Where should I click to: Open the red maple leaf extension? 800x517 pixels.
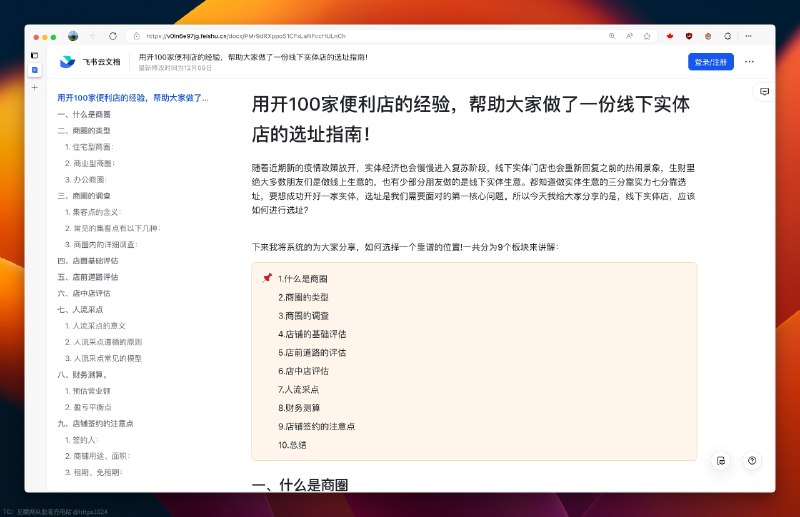[670, 36]
